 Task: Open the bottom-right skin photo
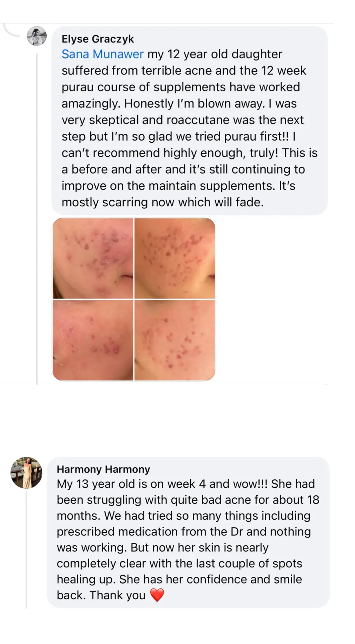(175, 340)
